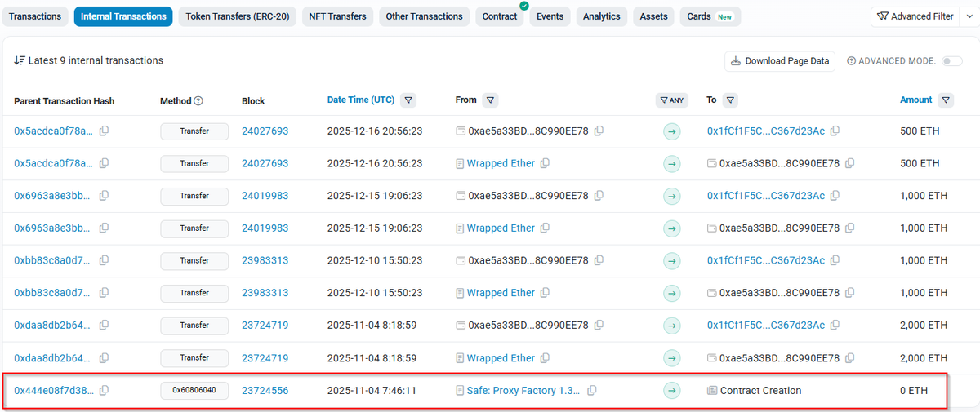Open hash 0xdaa8db2b64 in the 0x1fCf1F5C row

[54, 326]
